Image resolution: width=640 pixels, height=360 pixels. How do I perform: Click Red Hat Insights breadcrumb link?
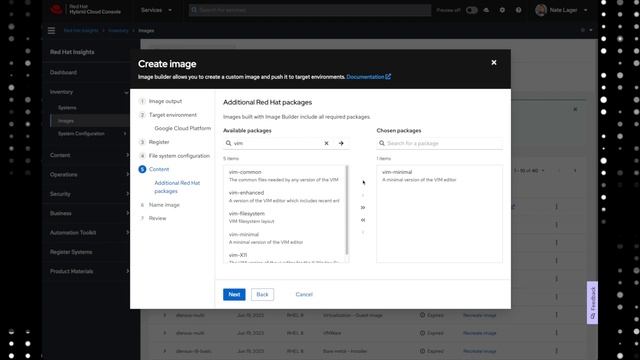click(x=81, y=31)
